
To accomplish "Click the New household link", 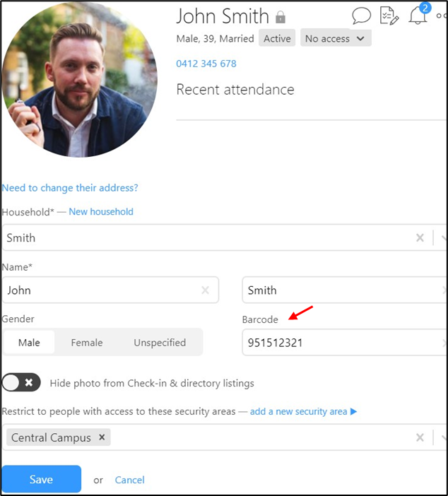I will coord(101,212).
